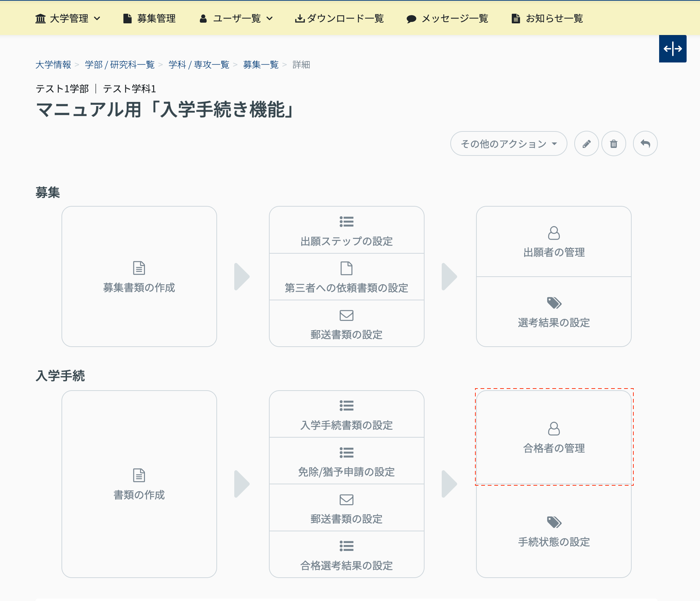Open 選考結果の設定 tag icon tile

pyautogui.click(x=553, y=312)
